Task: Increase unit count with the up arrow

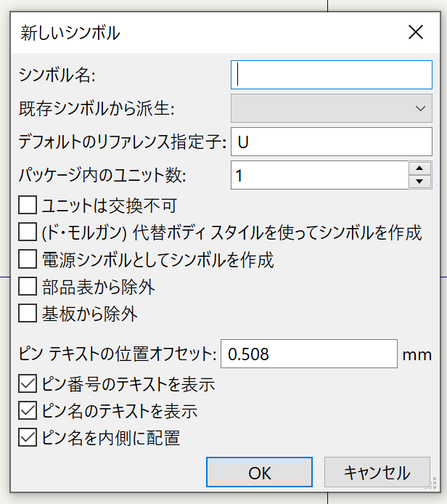Action: click(419, 168)
